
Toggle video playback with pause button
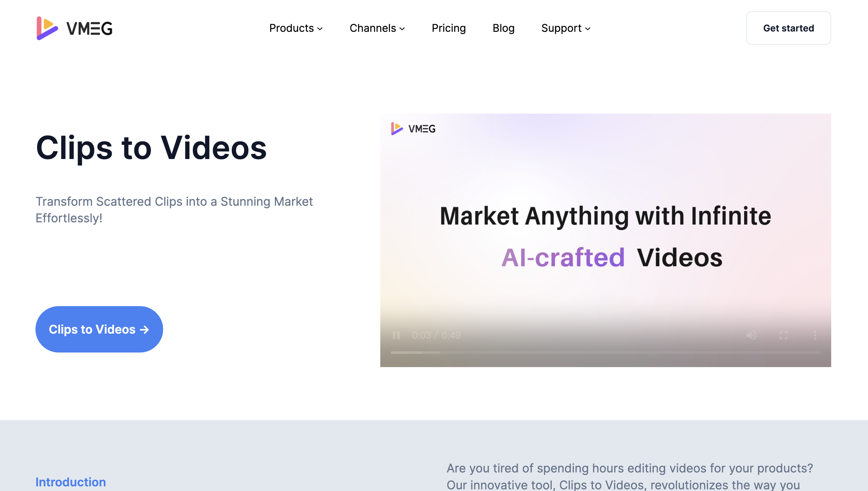pos(397,335)
